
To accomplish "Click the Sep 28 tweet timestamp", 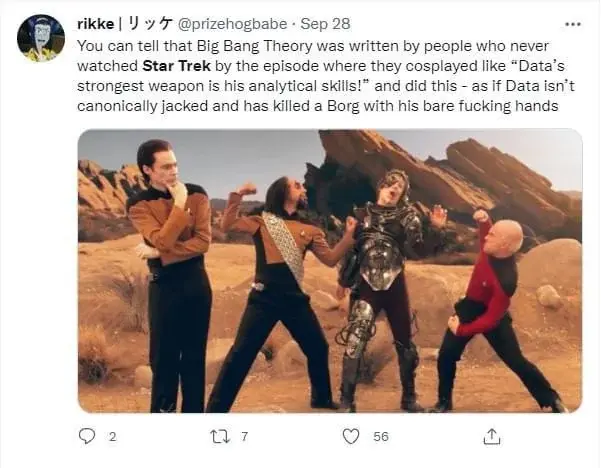I will [325, 24].
